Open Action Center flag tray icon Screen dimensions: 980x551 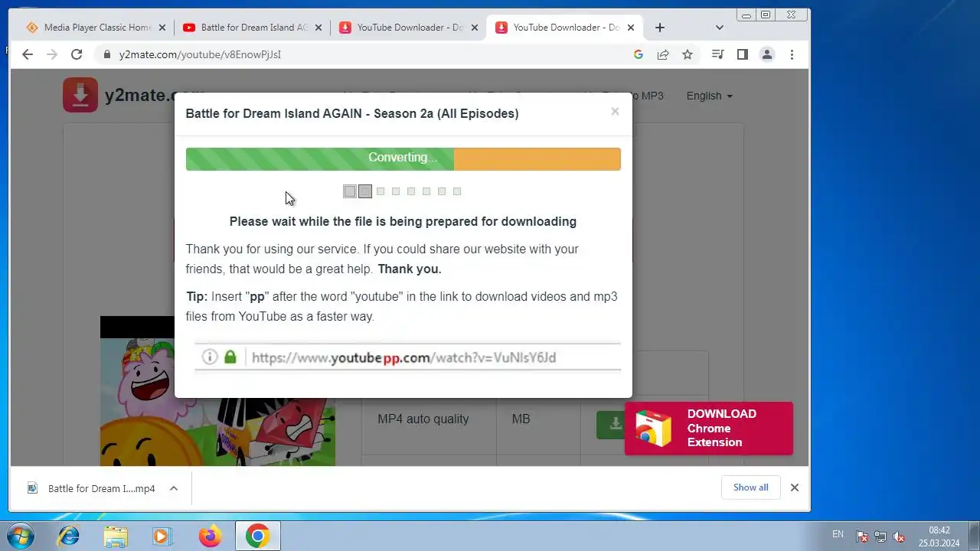pyautogui.click(x=862, y=536)
